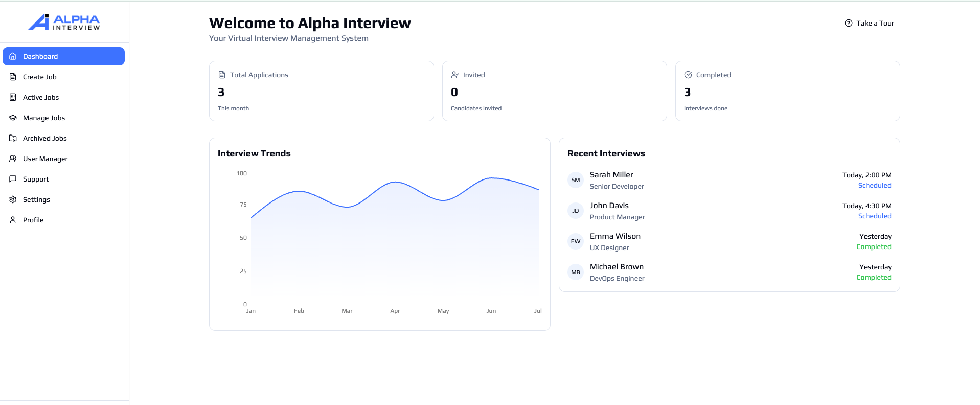Screen dimensions: 980x405
Task: Click the JD avatar for John Davis
Action: pos(576,211)
